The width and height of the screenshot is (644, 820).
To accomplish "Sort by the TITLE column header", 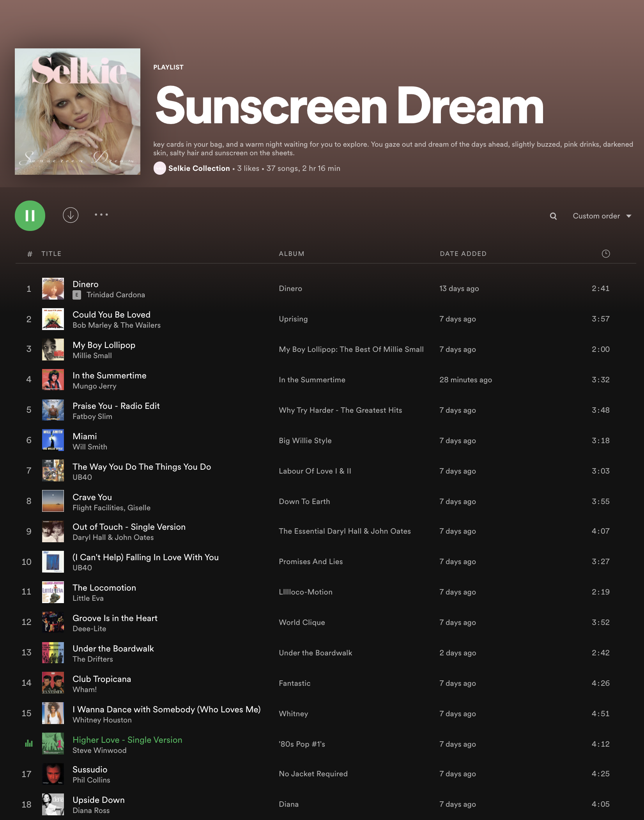I will click(51, 254).
